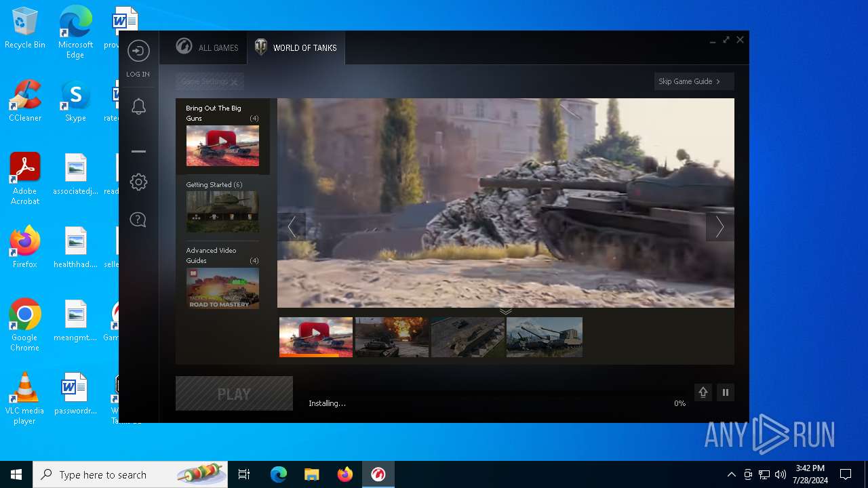Open CCleaner desktop shortcut

pyautogui.click(x=25, y=101)
